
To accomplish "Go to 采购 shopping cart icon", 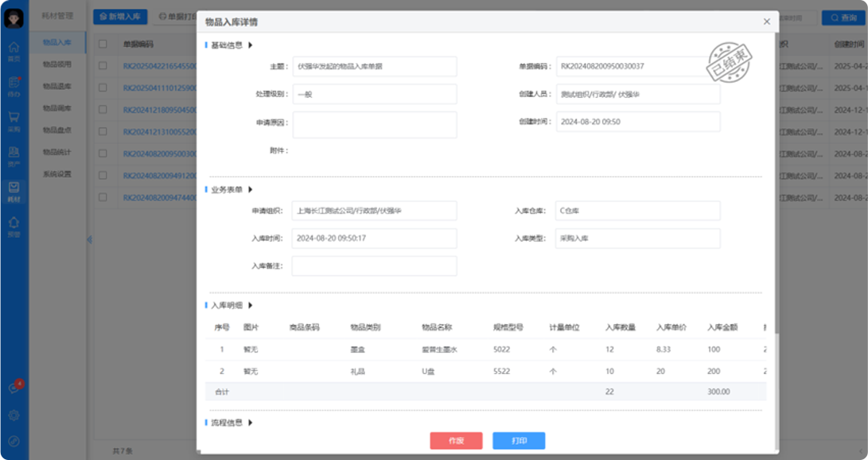I will coord(14,120).
